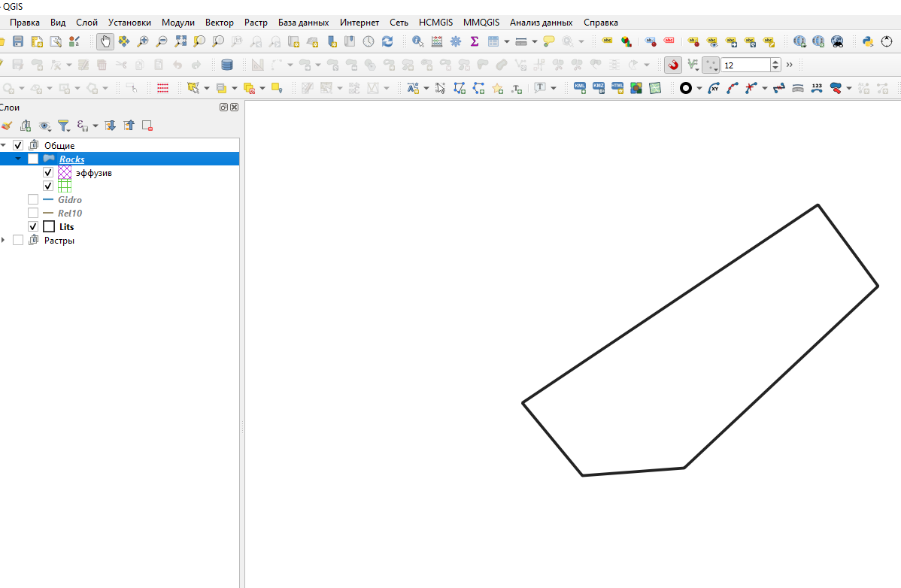Viewport: 901px width, 588px height.
Task: Uncheck the green grid category checkbox
Action: pyautogui.click(x=48, y=186)
